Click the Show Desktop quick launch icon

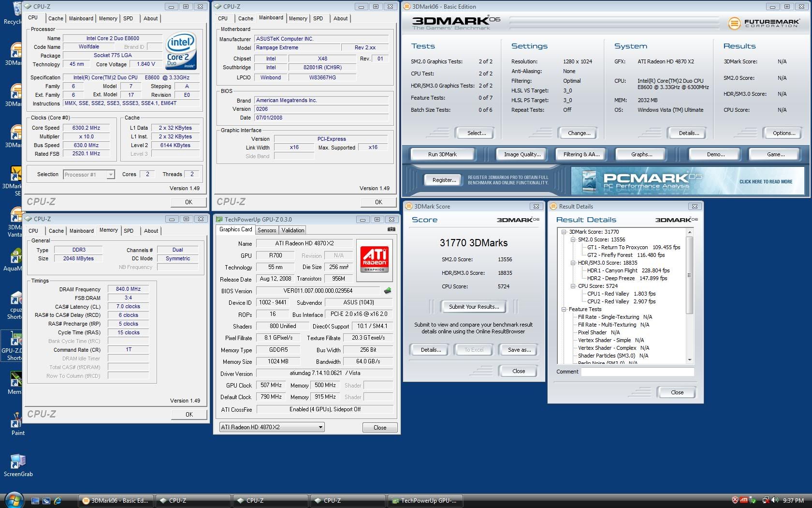click(35, 501)
